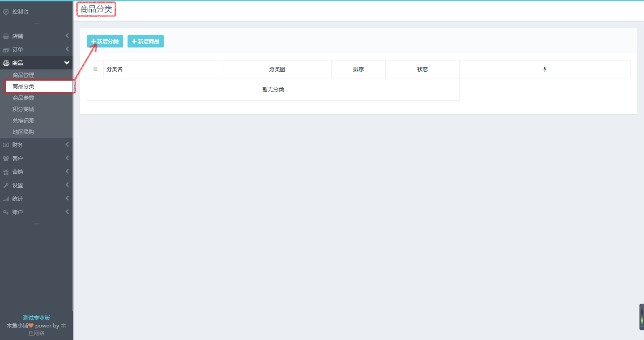Click the dark floating widget at right edge

(641, 317)
